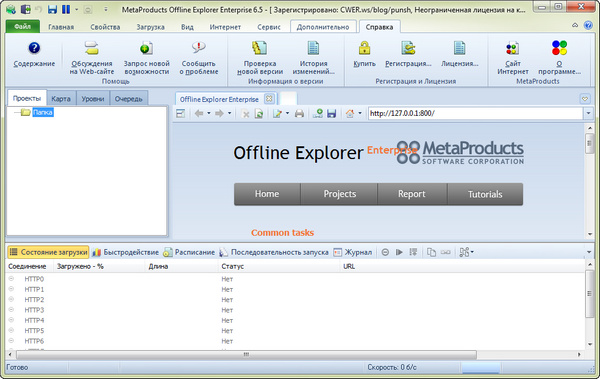Image resolution: width=600 pixels, height=379 pixels.
Task: Go forward in the internal browser
Action: [x=219, y=114]
